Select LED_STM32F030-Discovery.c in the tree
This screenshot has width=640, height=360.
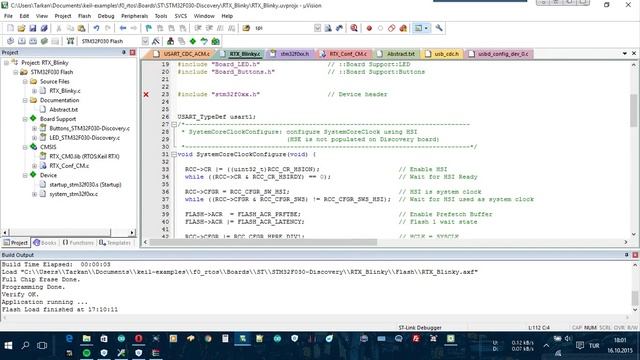(84, 138)
